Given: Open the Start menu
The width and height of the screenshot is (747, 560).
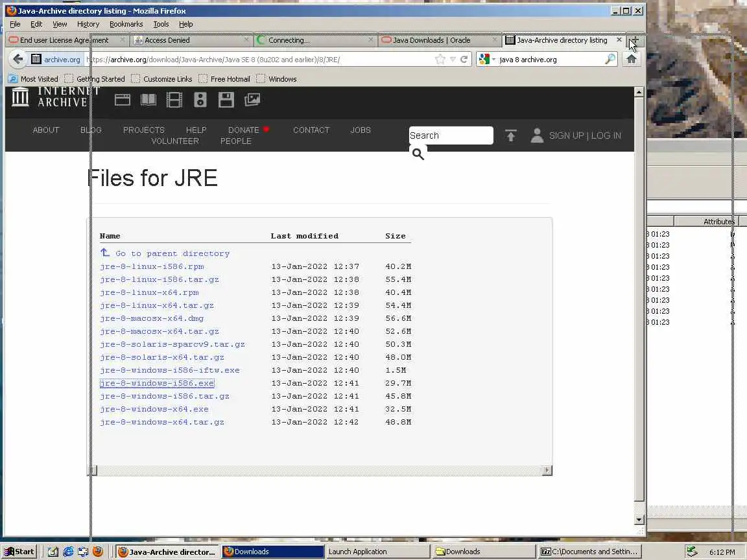Looking at the screenshot, I should tap(19, 552).
